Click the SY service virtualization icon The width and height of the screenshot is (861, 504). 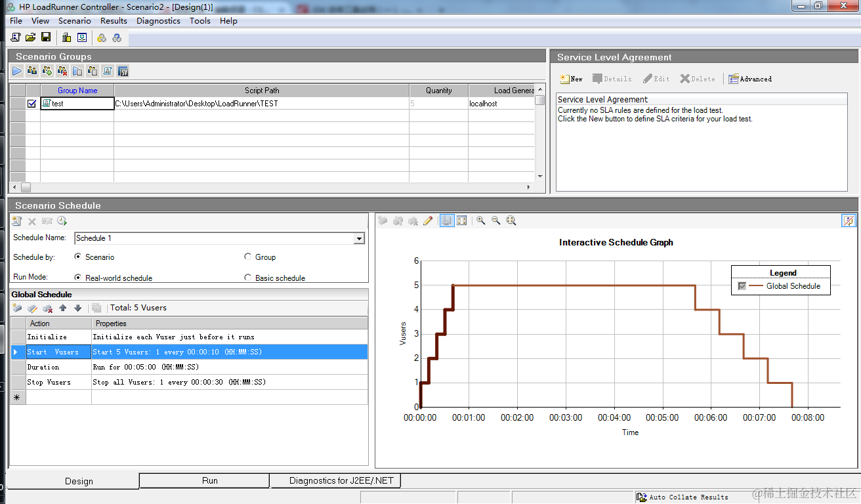(123, 71)
